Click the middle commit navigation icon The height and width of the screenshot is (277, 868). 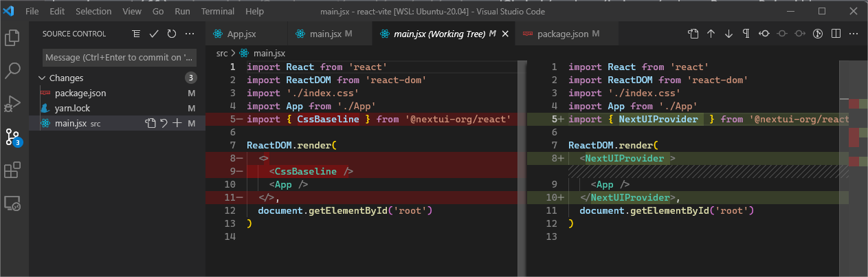(782, 34)
